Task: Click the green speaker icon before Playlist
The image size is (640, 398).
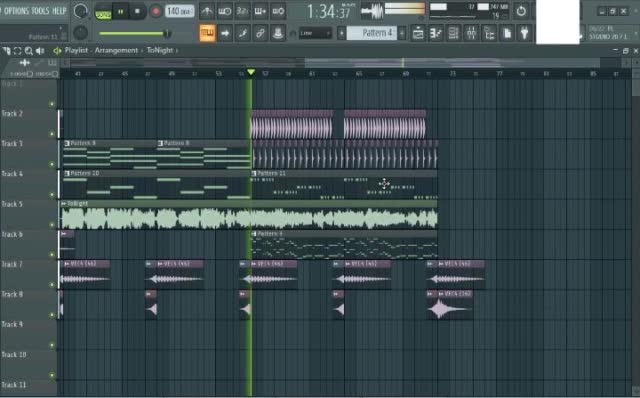Action: 57,51
